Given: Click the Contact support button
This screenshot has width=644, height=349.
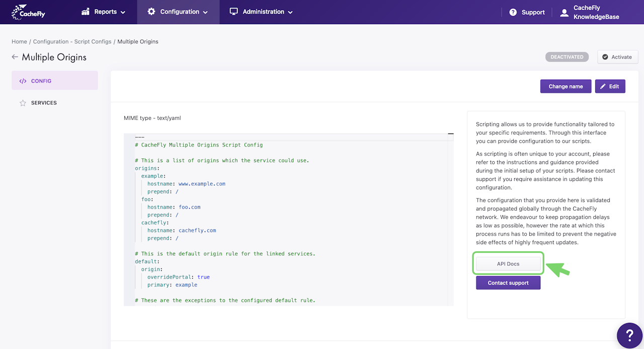Looking at the screenshot, I should 508,283.
